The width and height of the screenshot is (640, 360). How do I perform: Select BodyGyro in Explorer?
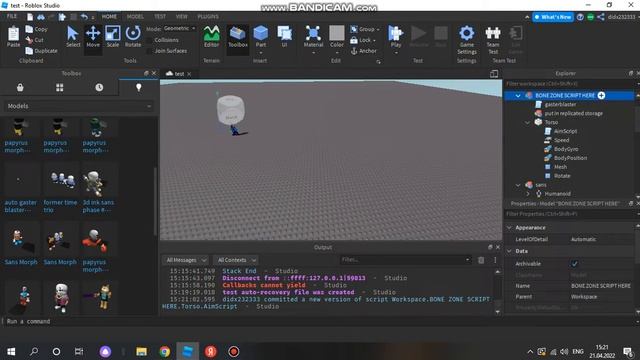tap(566, 149)
